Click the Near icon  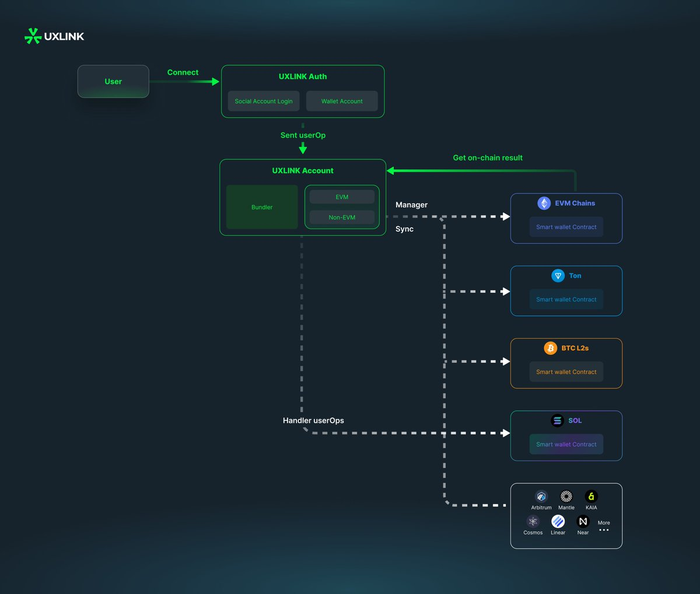pyautogui.click(x=583, y=522)
